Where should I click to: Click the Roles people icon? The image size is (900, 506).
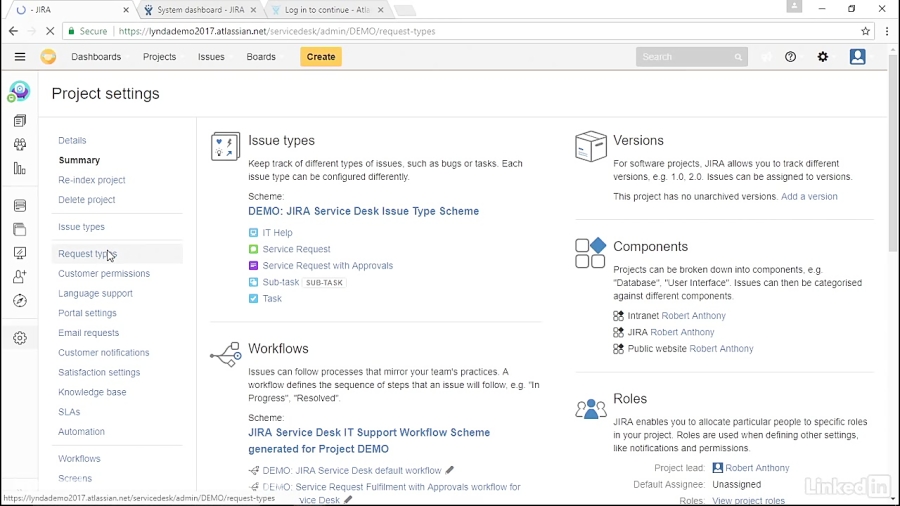pyautogui.click(x=591, y=408)
